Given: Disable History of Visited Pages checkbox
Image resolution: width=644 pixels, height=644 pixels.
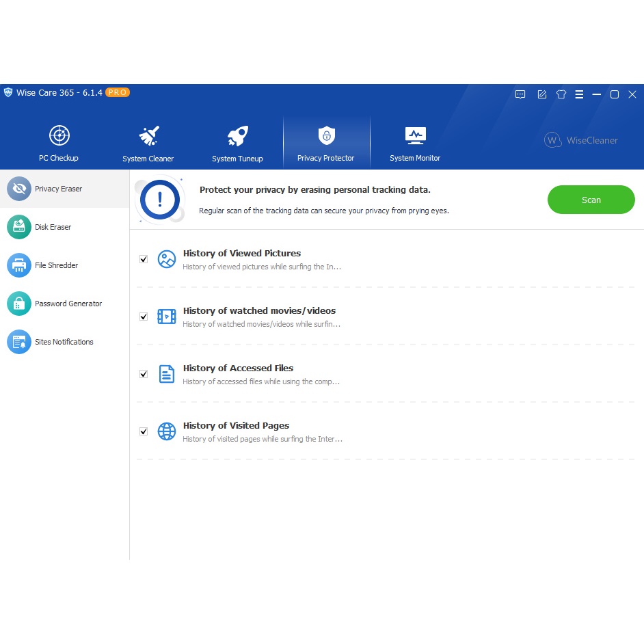Looking at the screenshot, I should point(144,431).
